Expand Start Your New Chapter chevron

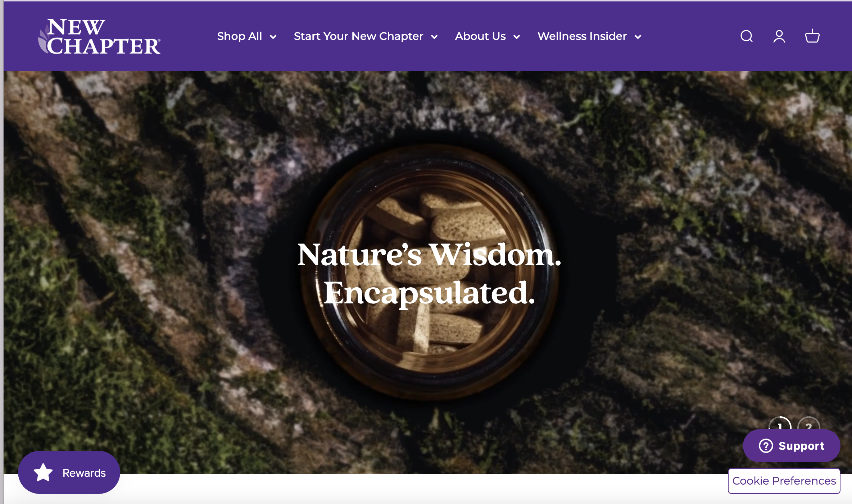(x=434, y=37)
